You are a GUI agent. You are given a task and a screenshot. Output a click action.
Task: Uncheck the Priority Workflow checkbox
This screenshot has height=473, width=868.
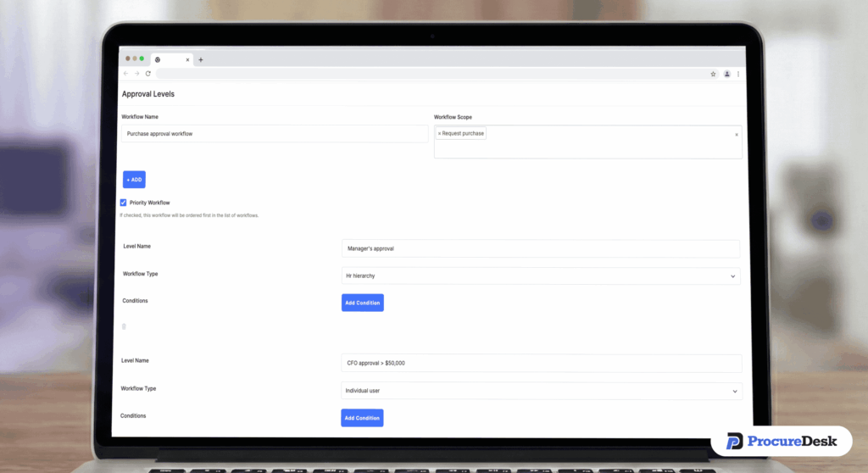pos(123,203)
